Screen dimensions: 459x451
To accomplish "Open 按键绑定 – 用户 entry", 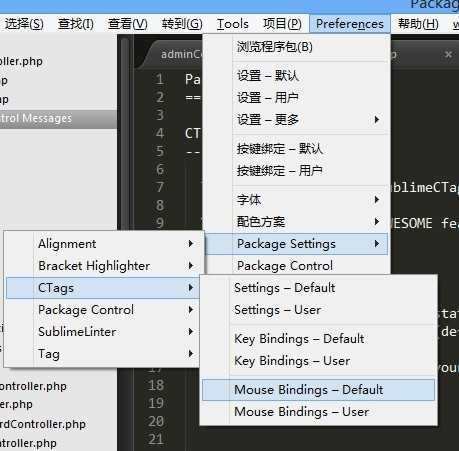I will pos(297,171).
